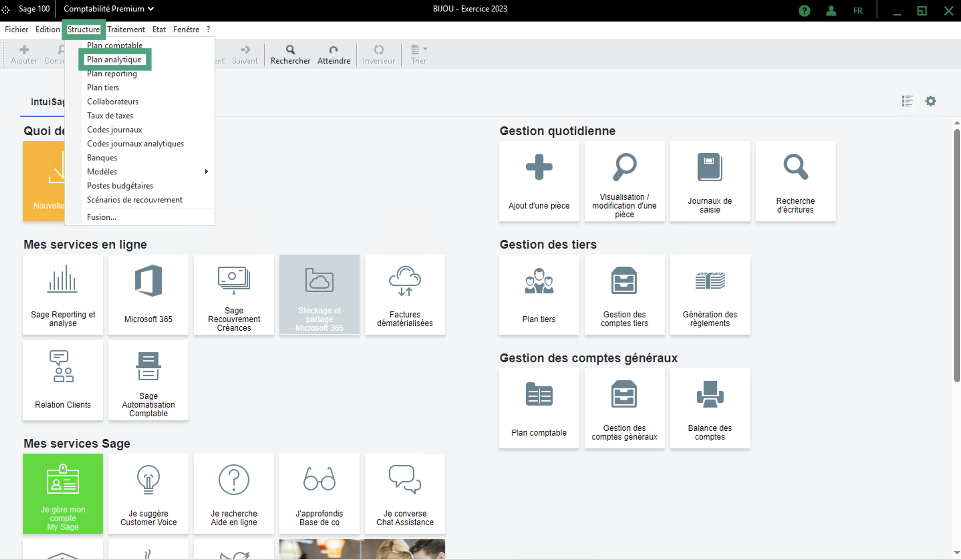The height and width of the screenshot is (560, 961).
Task: Open the user account profile icon
Action: [x=831, y=11]
